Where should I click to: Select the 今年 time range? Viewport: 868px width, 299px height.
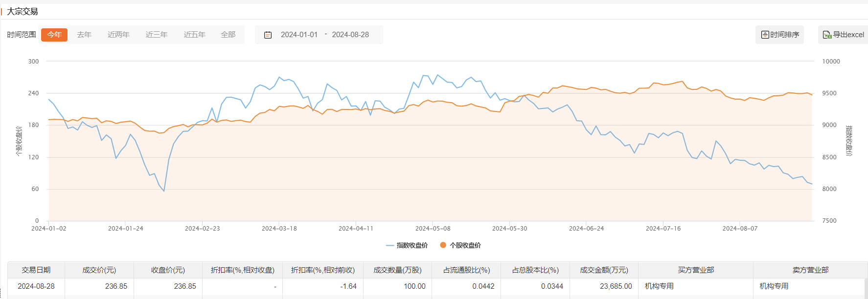54,35
